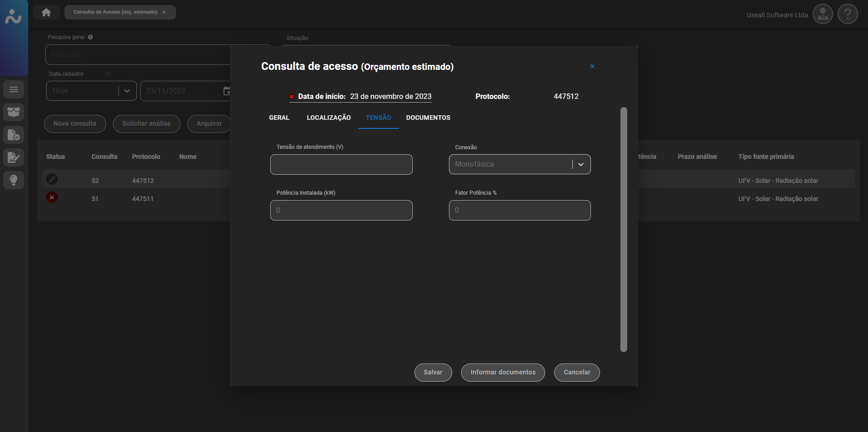Open the open-box module in sidebar
The image size is (868, 432).
pos(14,112)
